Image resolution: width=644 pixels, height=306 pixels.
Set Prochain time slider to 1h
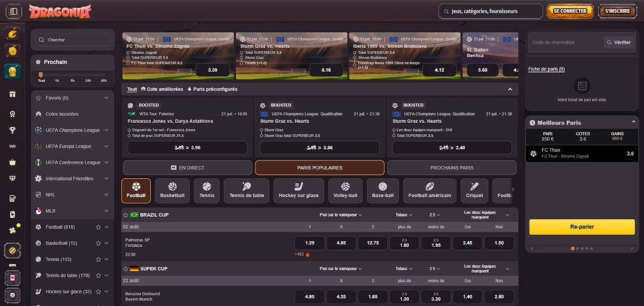point(57,81)
